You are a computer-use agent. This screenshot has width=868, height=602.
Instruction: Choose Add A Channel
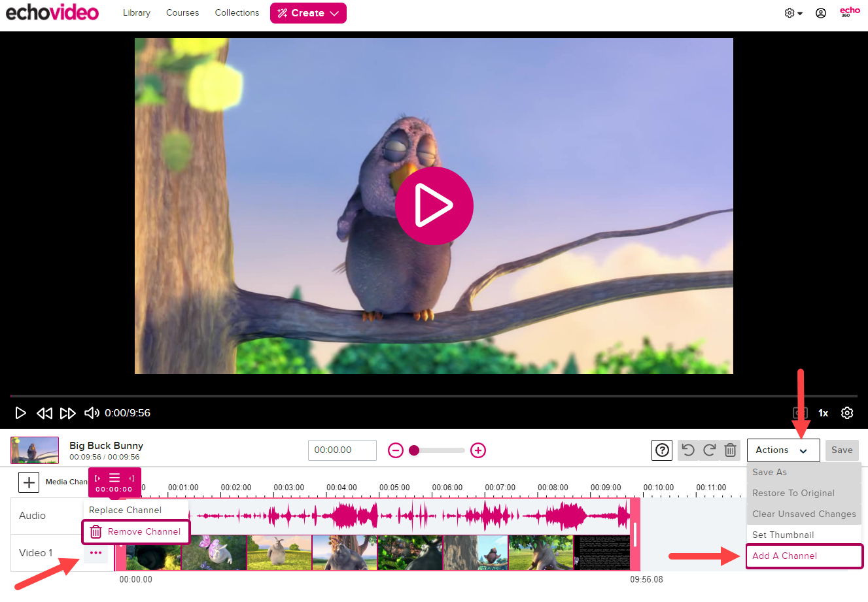click(x=804, y=556)
